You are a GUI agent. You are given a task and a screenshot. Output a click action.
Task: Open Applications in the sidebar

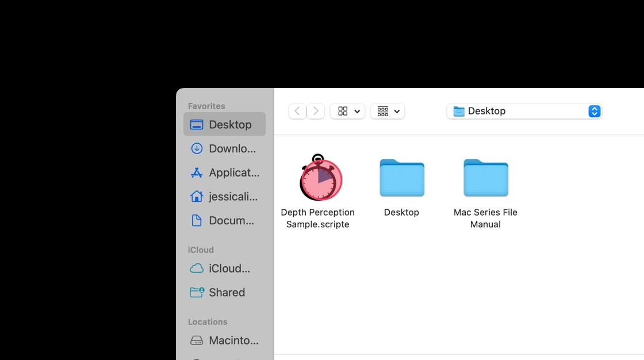[224, 173]
